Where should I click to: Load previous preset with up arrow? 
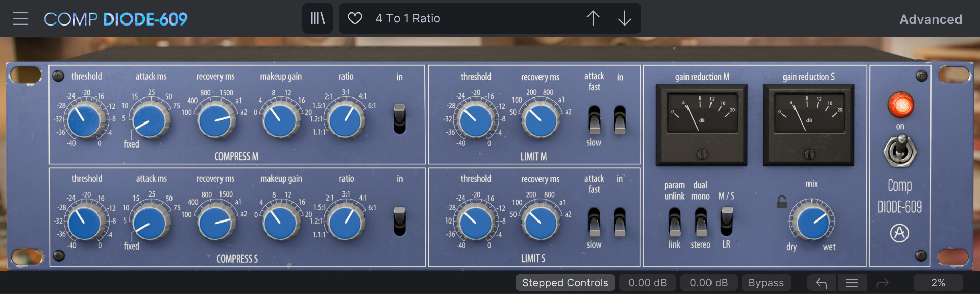pyautogui.click(x=593, y=18)
